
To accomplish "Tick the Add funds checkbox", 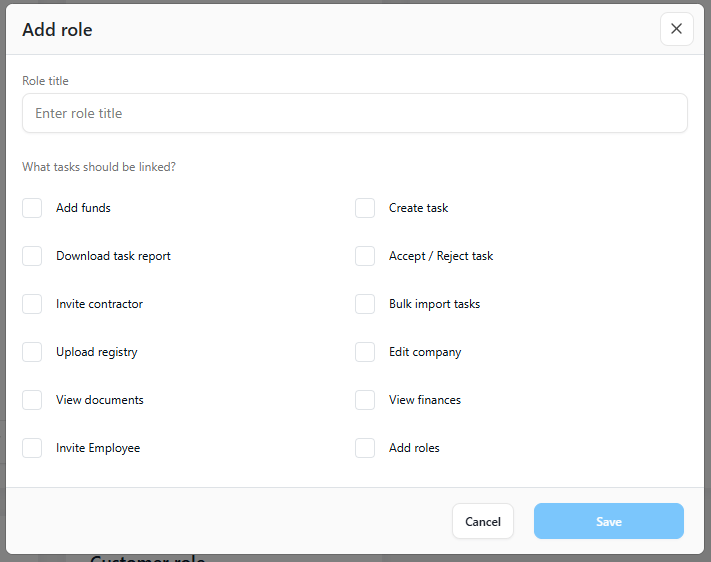I will [32, 208].
